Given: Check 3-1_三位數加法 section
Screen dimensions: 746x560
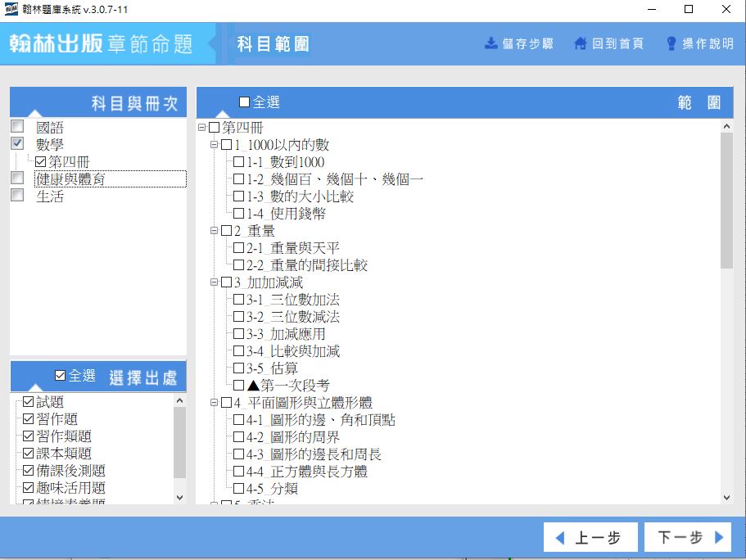Looking at the screenshot, I should coord(239,300).
